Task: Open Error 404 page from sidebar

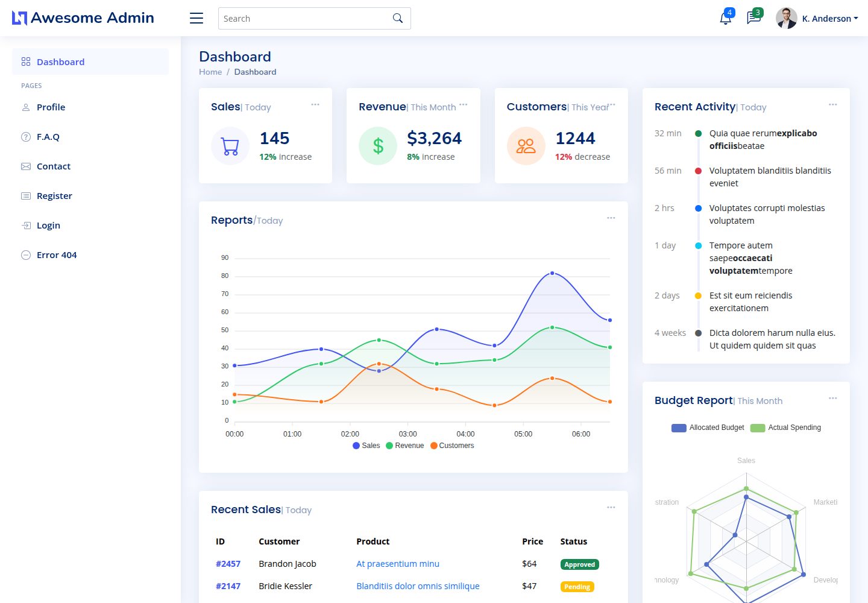Action: (90, 255)
